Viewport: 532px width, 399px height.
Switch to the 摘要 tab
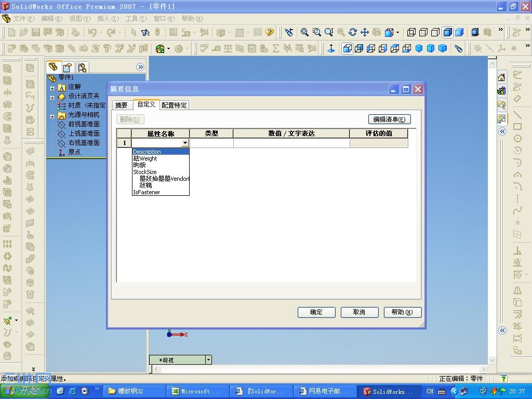coord(122,105)
